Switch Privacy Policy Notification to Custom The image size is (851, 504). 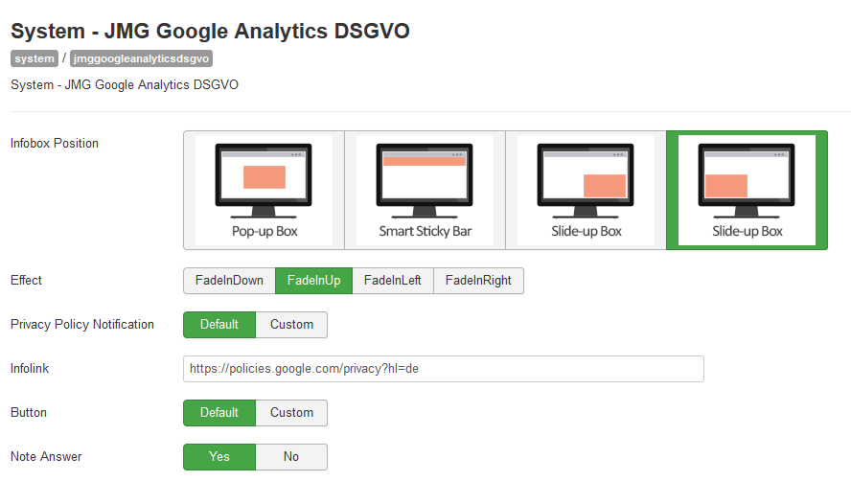pyautogui.click(x=291, y=325)
